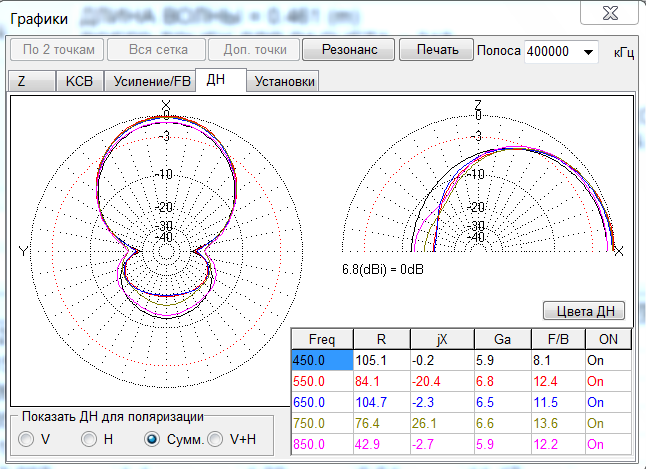Click the Freq column header
This screenshot has height=469, width=646.
pyautogui.click(x=322, y=339)
